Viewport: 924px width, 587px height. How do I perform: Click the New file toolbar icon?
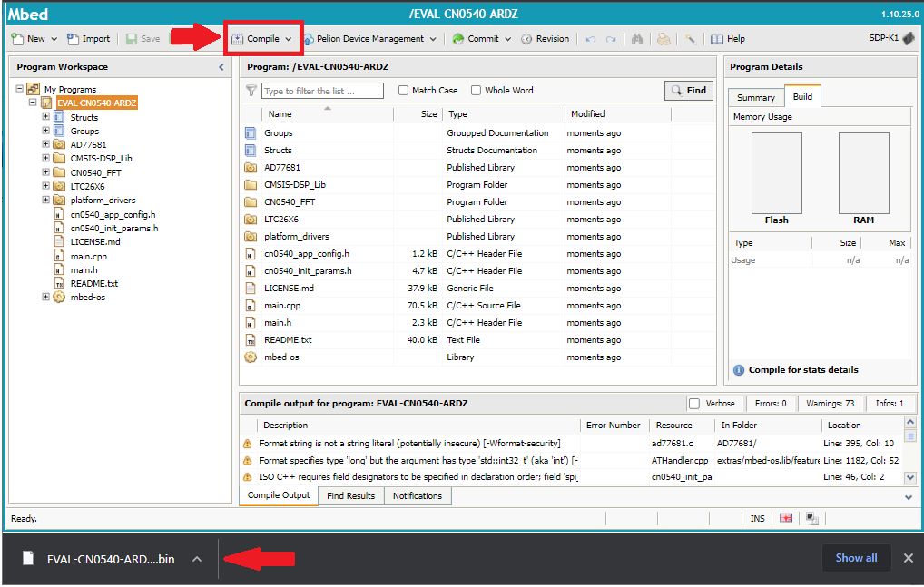17,39
